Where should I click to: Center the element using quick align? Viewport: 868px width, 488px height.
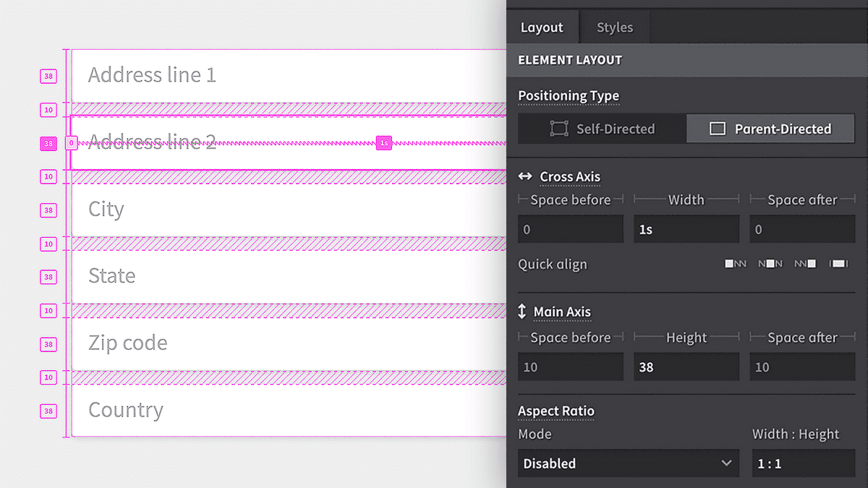tap(770, 264)
